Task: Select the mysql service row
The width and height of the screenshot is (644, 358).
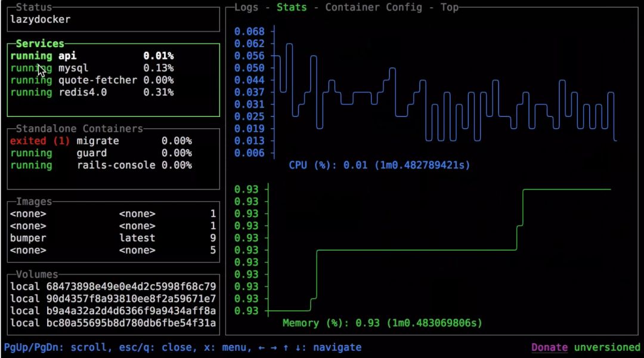Action: pos(113,68)
